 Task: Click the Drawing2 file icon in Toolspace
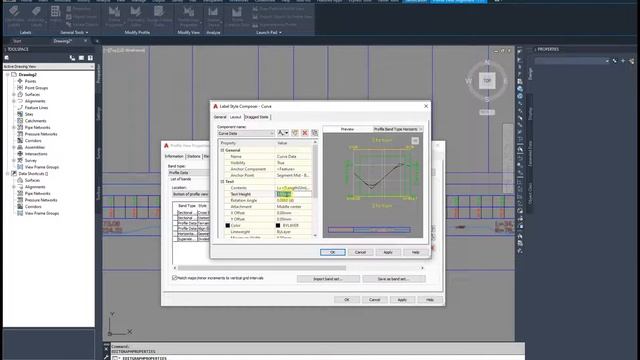click(14, 75)
